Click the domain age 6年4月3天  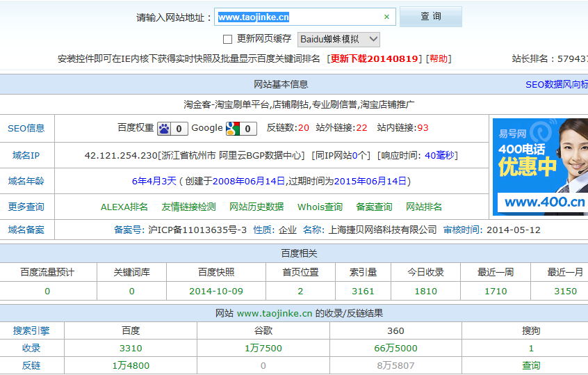(154, 182)
